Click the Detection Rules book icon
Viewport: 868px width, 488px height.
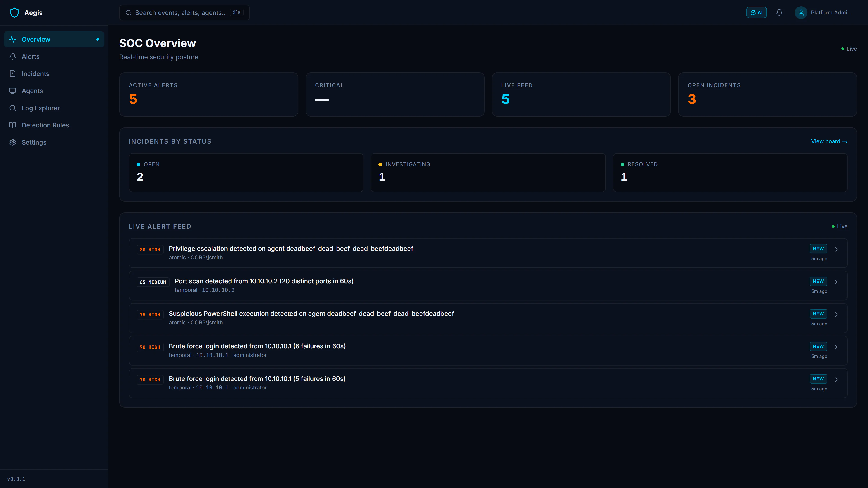coord(13,125)
